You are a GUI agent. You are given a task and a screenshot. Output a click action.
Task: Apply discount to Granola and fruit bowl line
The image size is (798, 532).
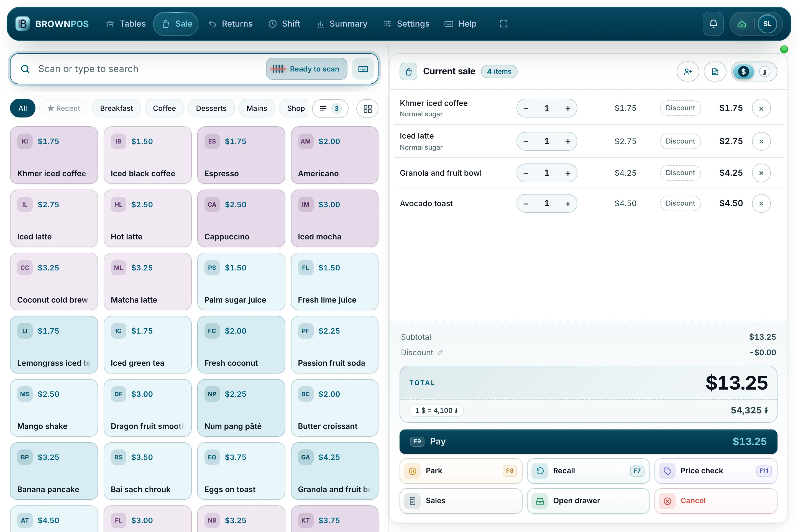(x=680, y=173)
